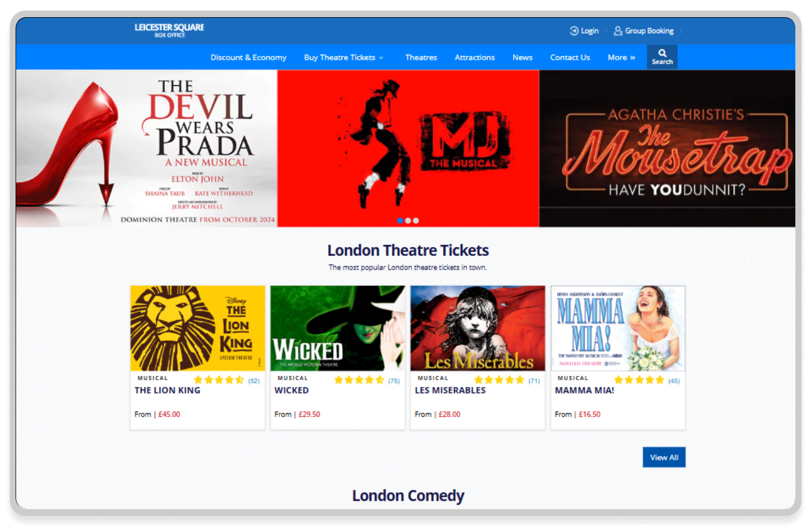Open the Attractions menu item
This screenshot has height=527, width=812.
click(x=475, y=57)
